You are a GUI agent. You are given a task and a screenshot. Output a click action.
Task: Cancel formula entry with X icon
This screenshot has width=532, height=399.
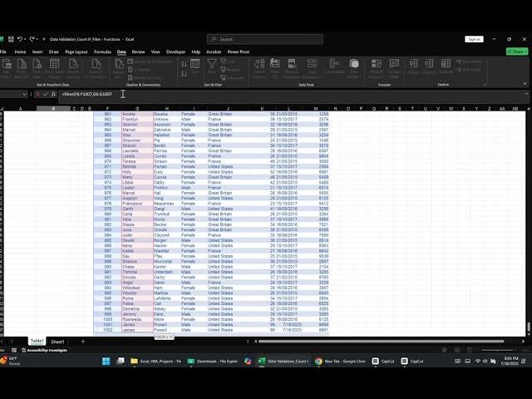click(38, 94)
